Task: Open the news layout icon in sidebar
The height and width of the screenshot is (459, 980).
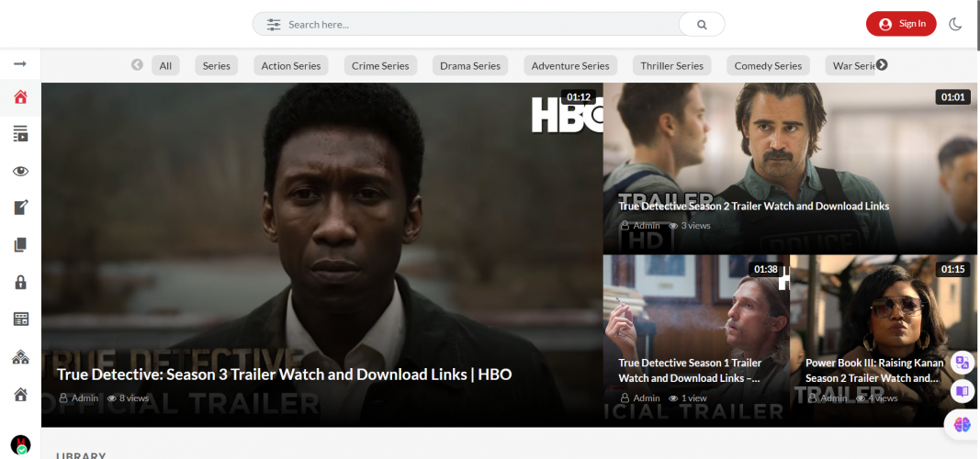Action: (x=20, y=319)
